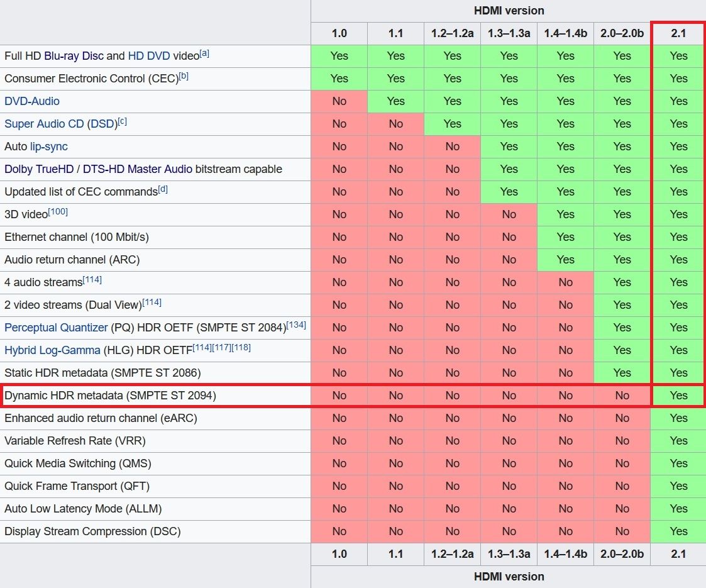Click the Auto Low Latency Mode (ALLM) label
The width and height of the screenshot is (706, 588).
pos(83,509)
